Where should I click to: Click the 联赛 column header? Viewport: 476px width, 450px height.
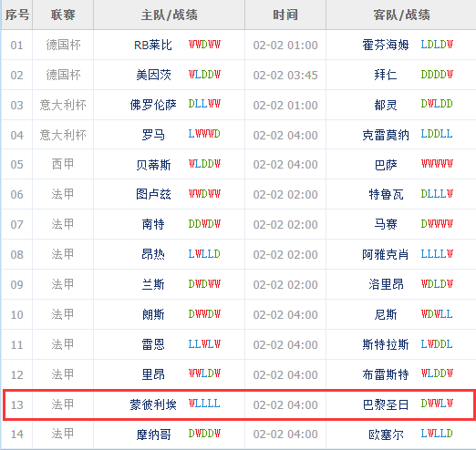63,15
